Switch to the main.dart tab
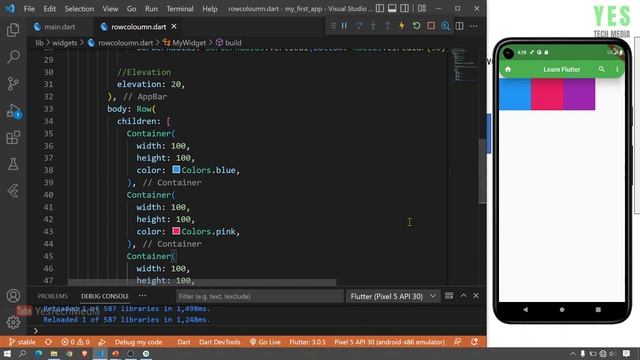 tap(60, 27)
